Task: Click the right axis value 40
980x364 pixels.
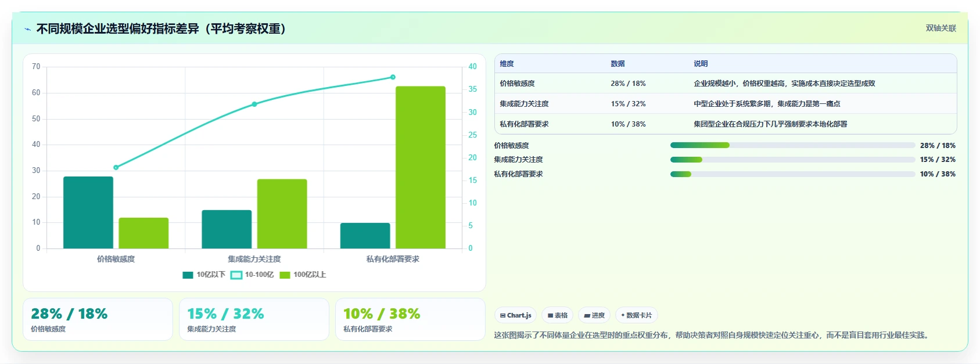Action: [473, 67]
